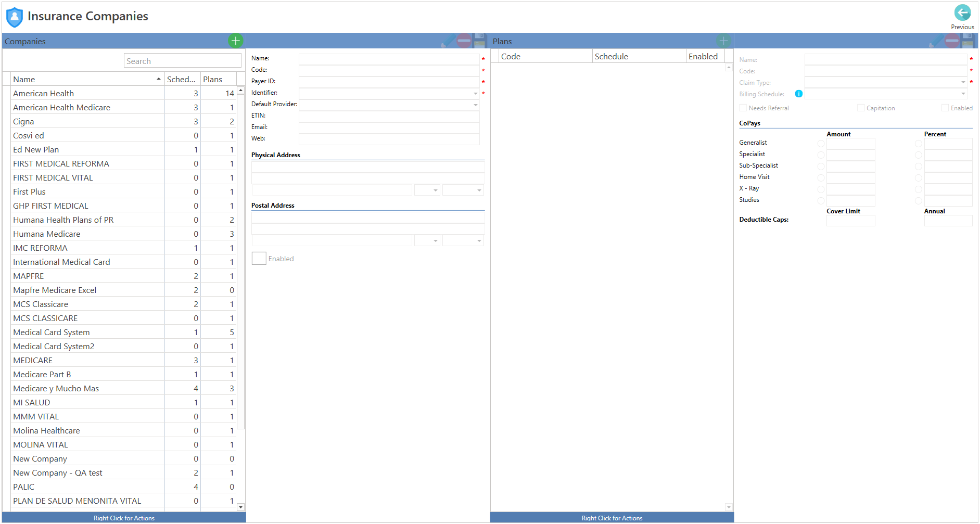The image size is (980, 524).
Task: Click companies list scroll down arrow
Action: 241,507
